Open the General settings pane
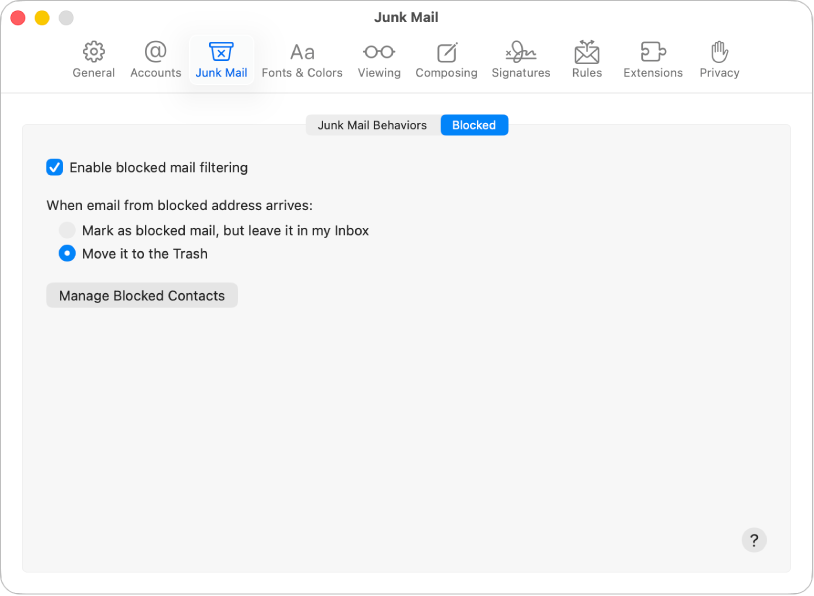The image size is (814, 596). tap(93, 57)
